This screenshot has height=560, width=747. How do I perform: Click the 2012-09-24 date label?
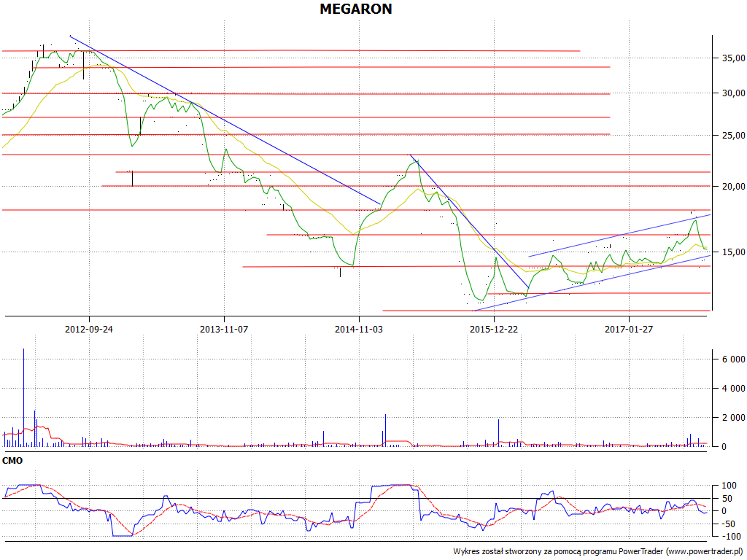click(89, 329)
